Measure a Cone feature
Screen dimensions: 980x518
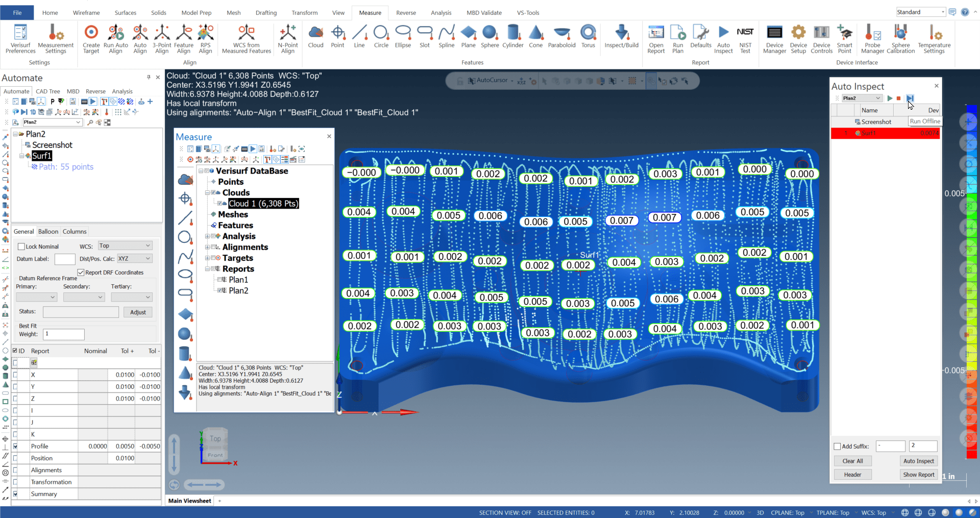[x=536, y=36]
